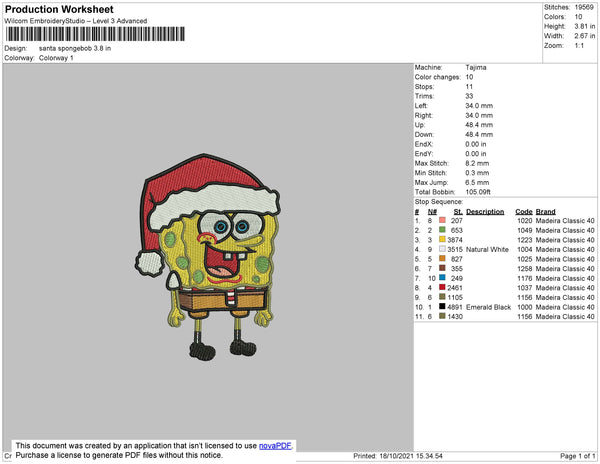Click the design name 'santa spongebob 3.8 in'
The width and height of the screenshot is (600, 464).
tap(75, 49)
